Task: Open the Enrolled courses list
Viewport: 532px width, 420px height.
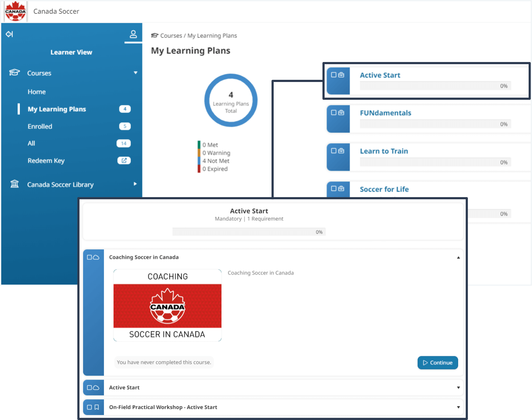Action: coord(40,126)
